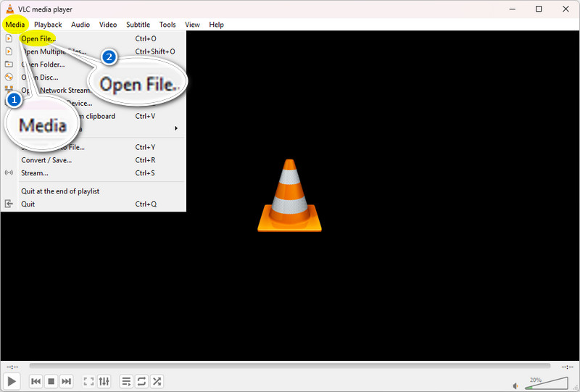Open the View menu
Screen dimensions: 580x392
pos(192,25)
